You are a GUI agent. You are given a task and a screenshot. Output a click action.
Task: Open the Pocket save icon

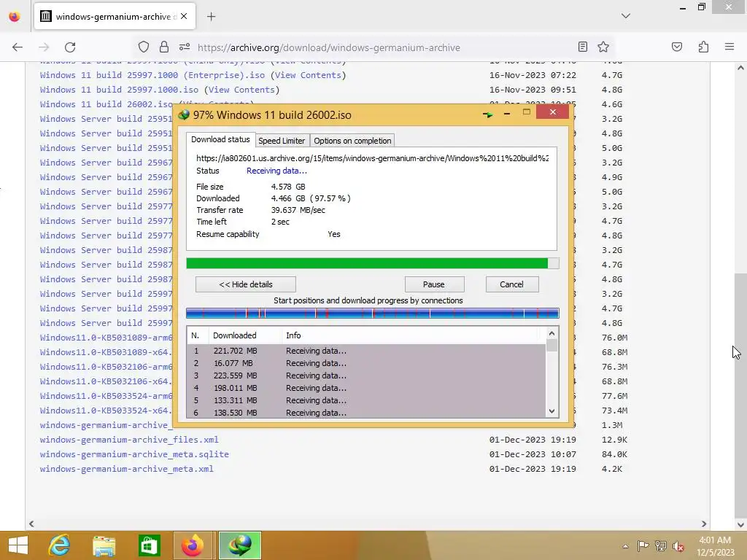pos(676,47)
